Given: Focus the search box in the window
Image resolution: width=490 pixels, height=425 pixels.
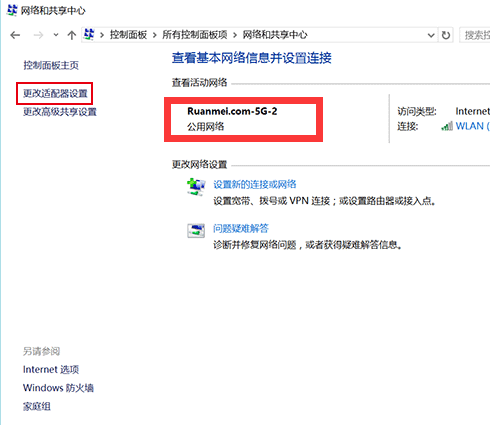Looking at the screenshot, I should [x=475, y=35].
